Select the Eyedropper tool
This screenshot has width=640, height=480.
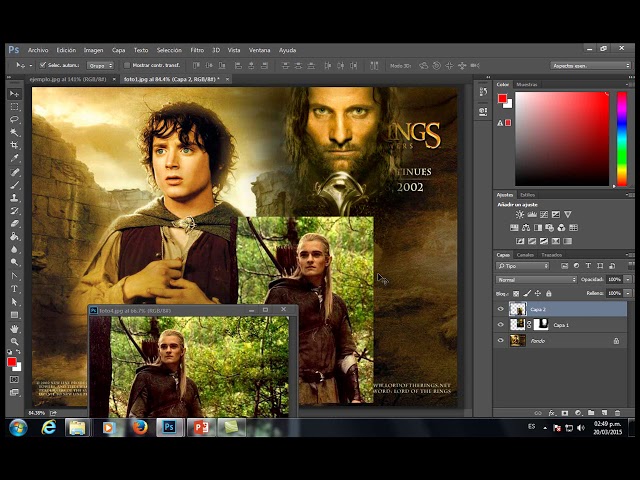click(14, 158)
